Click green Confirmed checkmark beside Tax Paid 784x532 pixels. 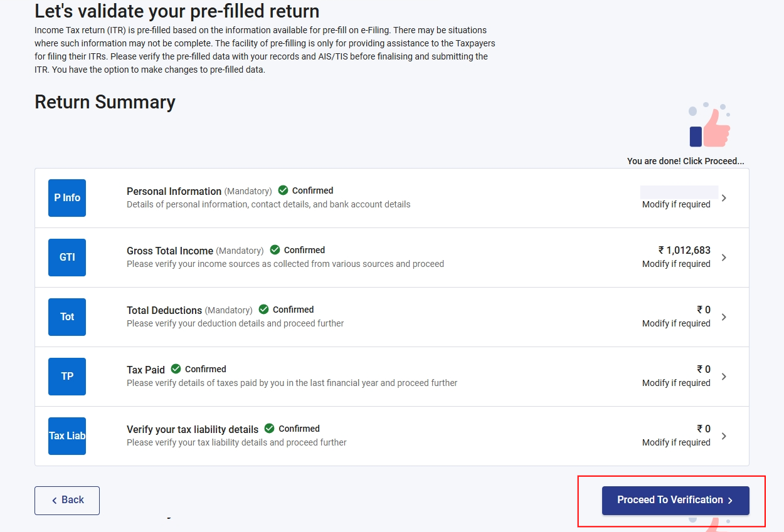pos(176,369)
